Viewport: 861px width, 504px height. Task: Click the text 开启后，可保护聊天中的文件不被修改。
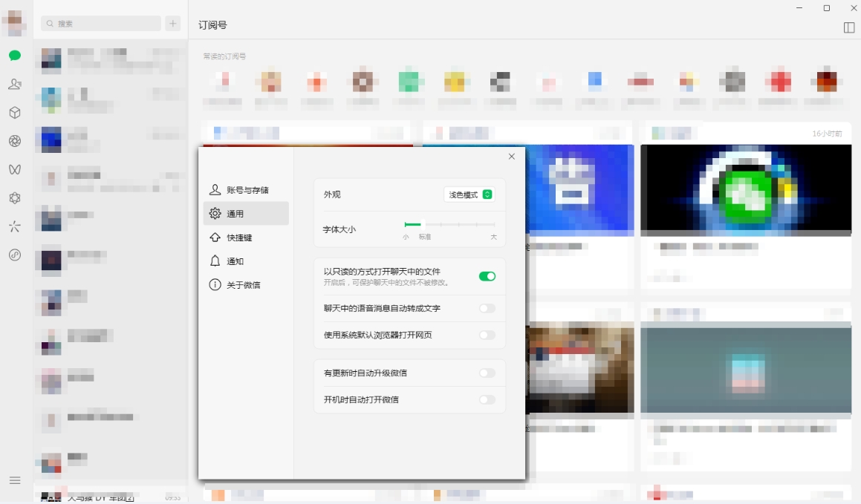click(x=387, y=283)
